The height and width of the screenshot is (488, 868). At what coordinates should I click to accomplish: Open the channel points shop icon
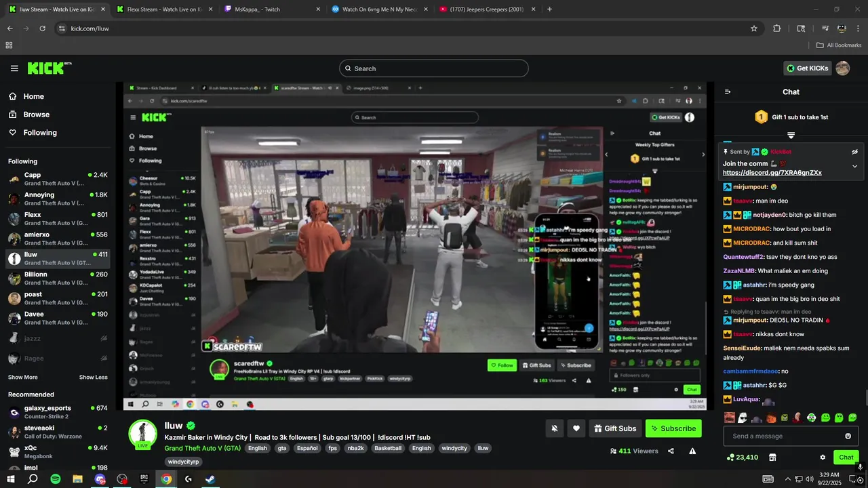coord(772,457)
